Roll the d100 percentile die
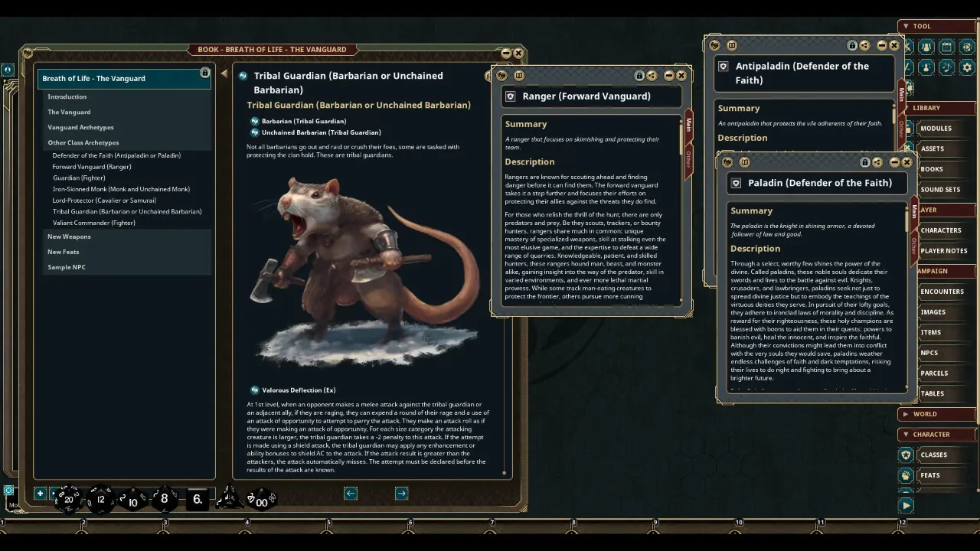This screenshot has height=551, width=980. tap(262, 500)
